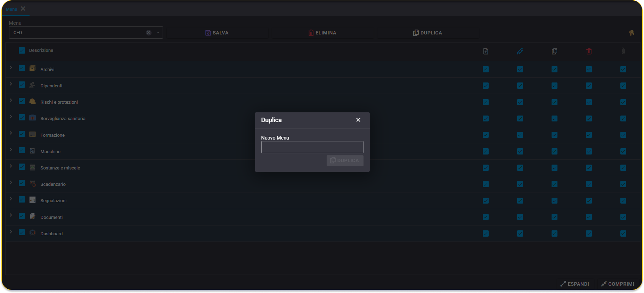644x293 pixels.
Task: Uncheck the Dipendenti row checkbox
Action: (x=22, y=85)
